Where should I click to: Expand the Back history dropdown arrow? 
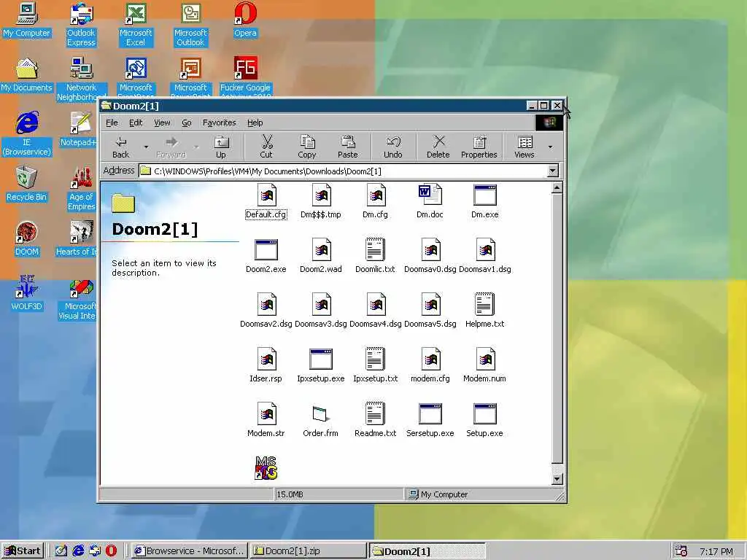coord(146,147)
